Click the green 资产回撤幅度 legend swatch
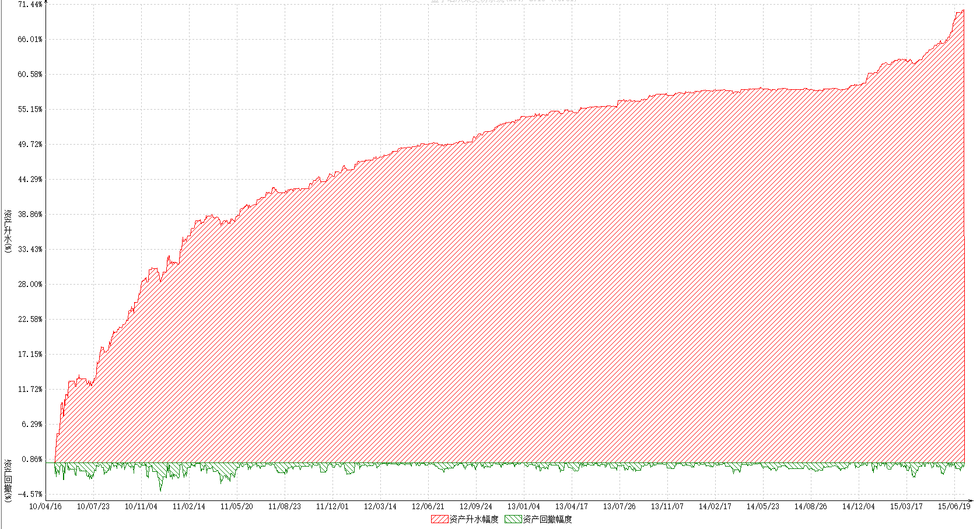The image size is (980, 529). point(513,519)
